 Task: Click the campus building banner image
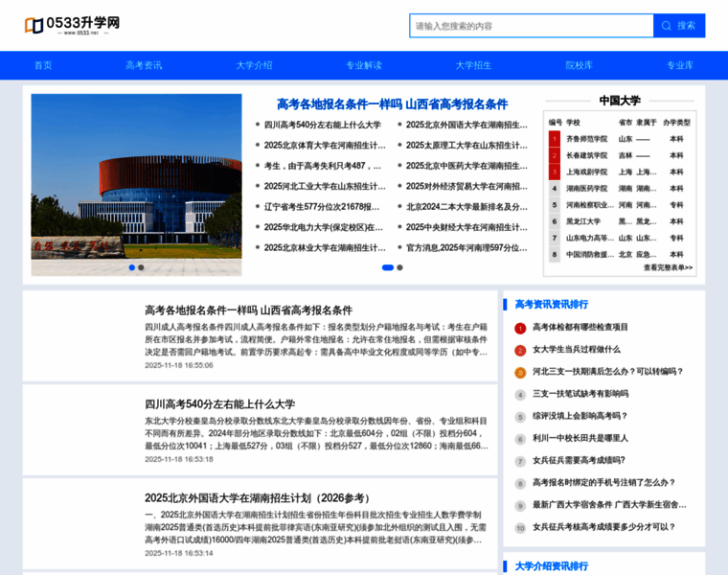(x=136, y=184)
